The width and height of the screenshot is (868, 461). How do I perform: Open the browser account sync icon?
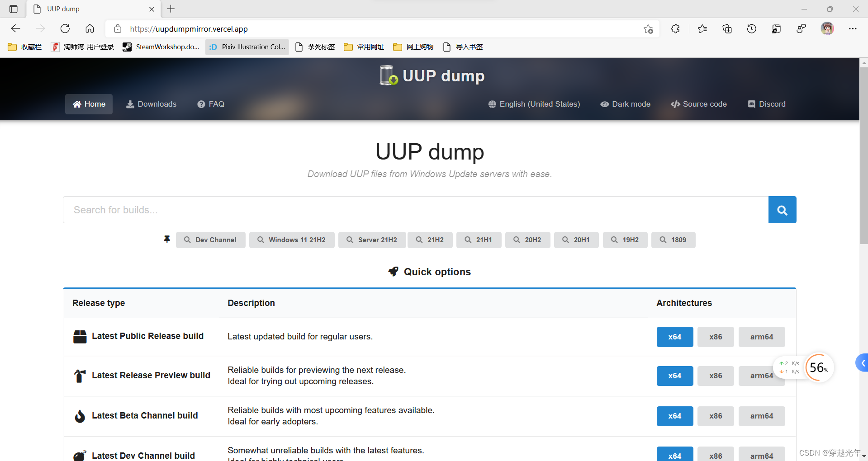[801, 29]
